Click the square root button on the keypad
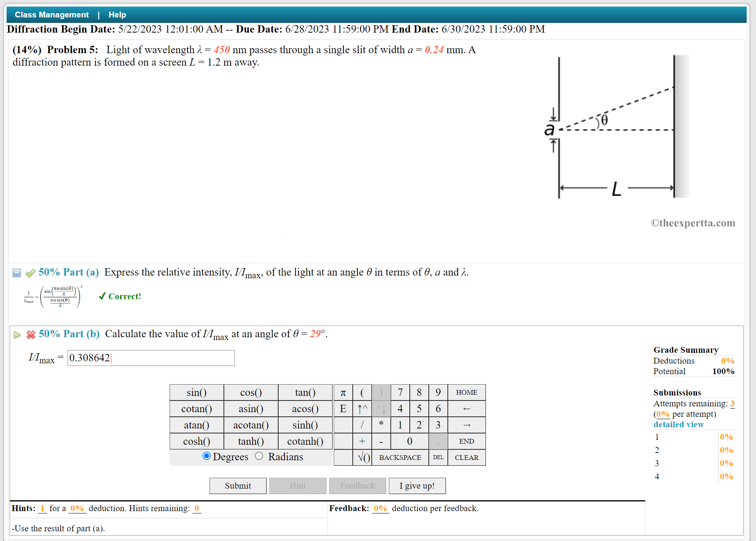This screenshot has height=541, width=756. coord(362,457)
